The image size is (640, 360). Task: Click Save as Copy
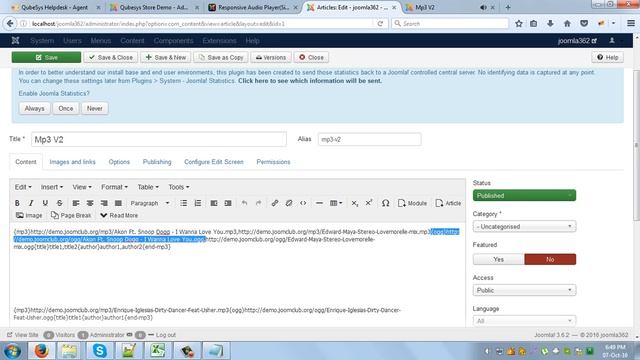(221, 58)
